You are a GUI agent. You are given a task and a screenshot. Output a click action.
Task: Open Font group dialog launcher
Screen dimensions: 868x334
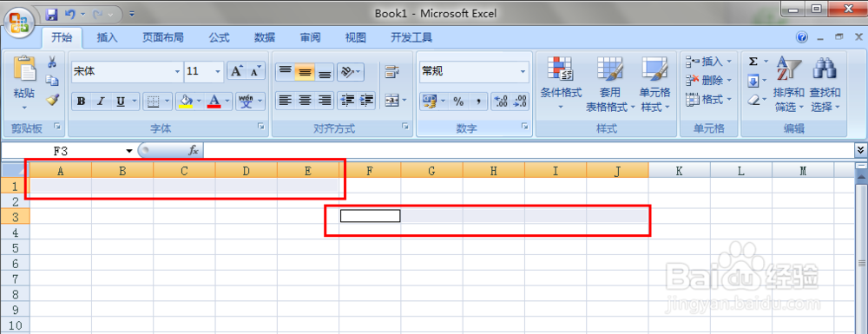(261, 128)
